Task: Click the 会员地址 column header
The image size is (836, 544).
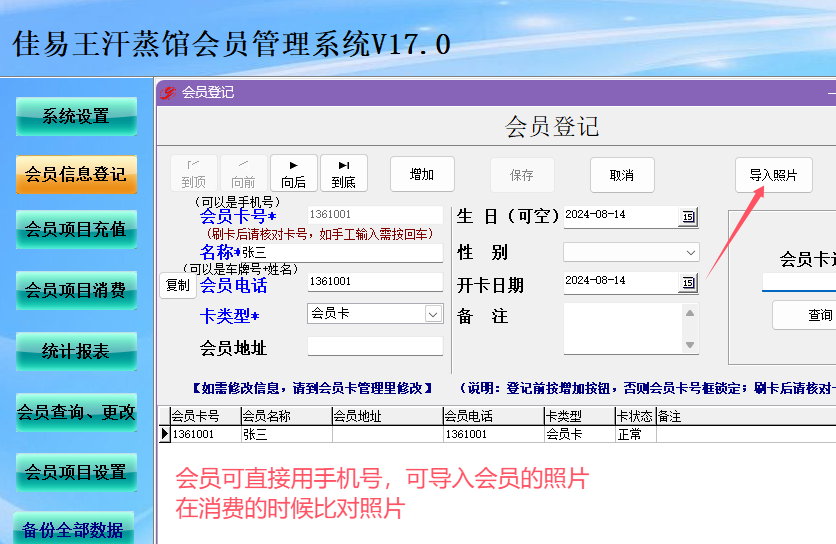Action: (x=387, y=416)
